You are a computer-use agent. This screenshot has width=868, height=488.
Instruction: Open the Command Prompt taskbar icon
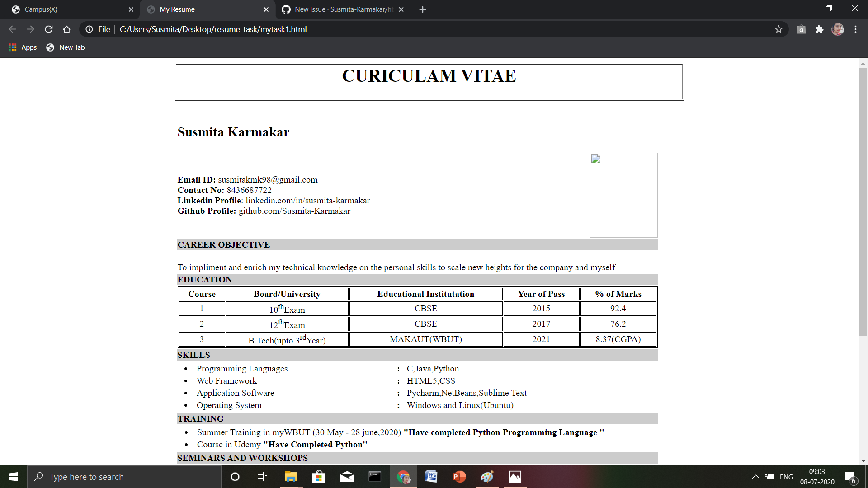[375, 477]
